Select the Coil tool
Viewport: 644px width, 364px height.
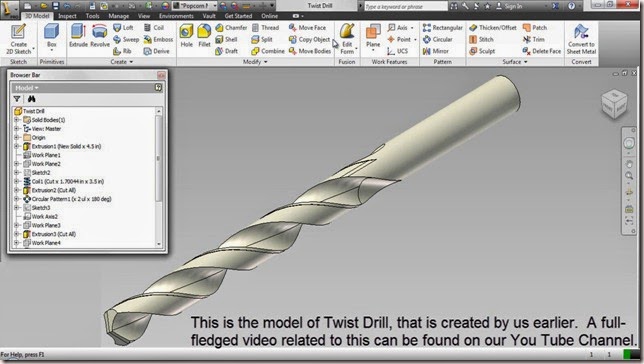click(x=154, y=28)
